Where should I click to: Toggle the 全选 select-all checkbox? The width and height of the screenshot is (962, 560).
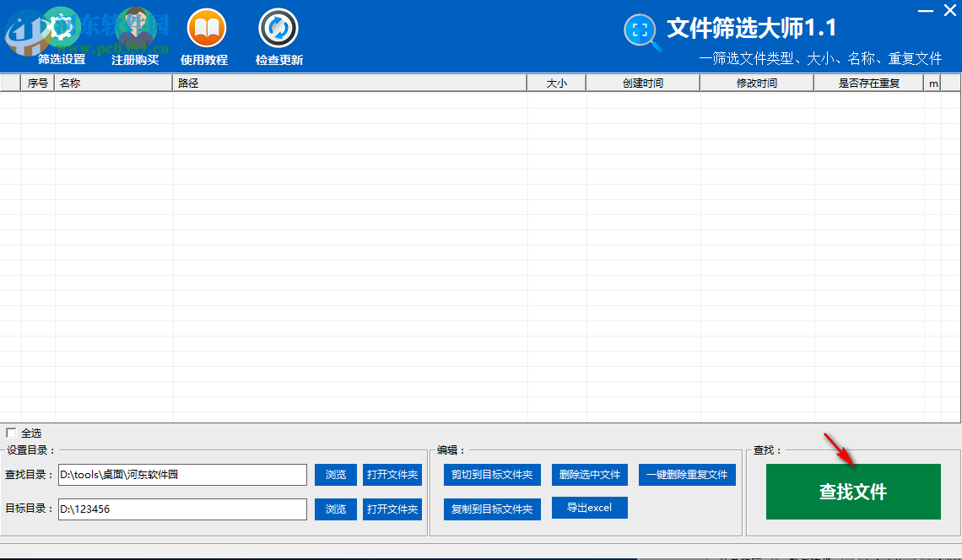(x=11, y=433)
